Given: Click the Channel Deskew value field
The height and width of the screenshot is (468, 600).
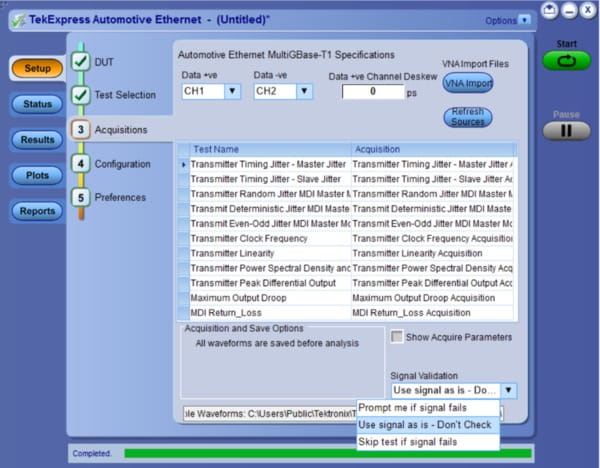Looking at the screenshot, I should pyautogui.click(x=373, y=91).
